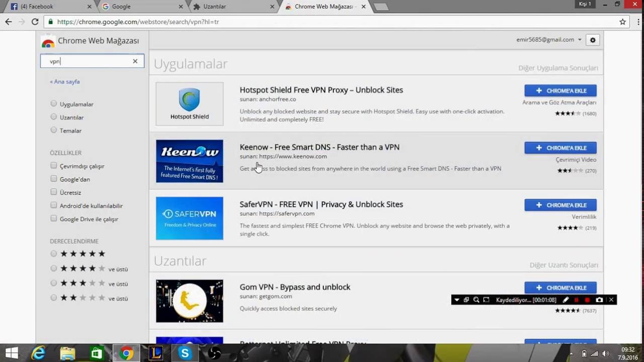Select the Chrome Web Mağazası tab
Image resolution: width=644 pixels, height=362 pixels.
[325, 7]
